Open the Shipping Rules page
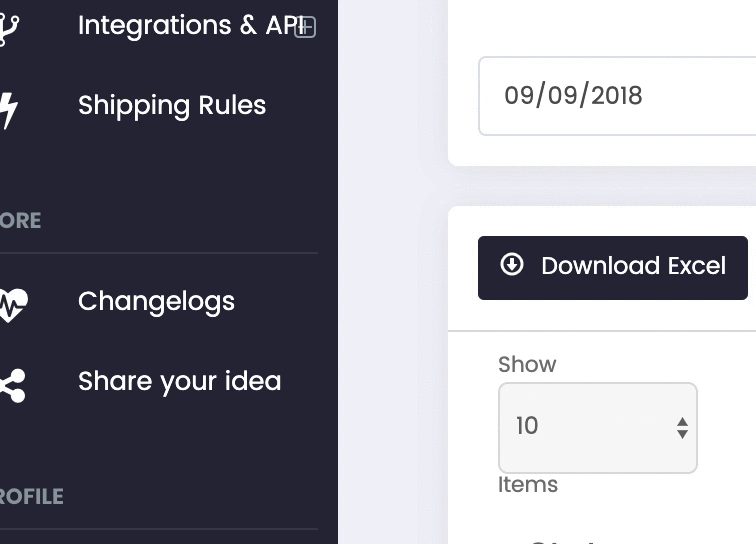The width and height of the screenshot is (756, 544). (172, 106)
